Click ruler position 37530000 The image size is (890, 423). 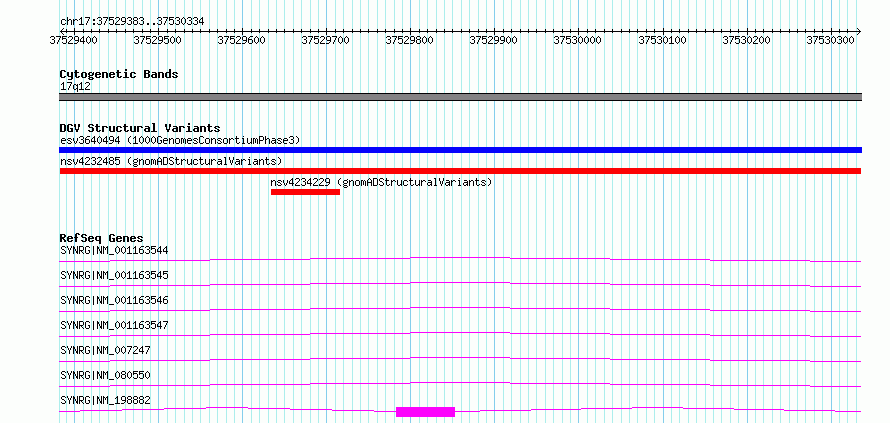[x=577, y=40]
